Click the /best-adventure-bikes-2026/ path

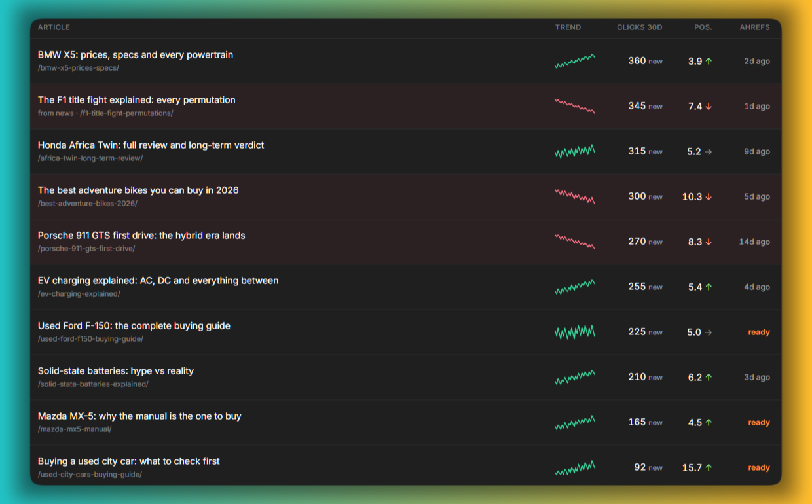pos(88,204)
